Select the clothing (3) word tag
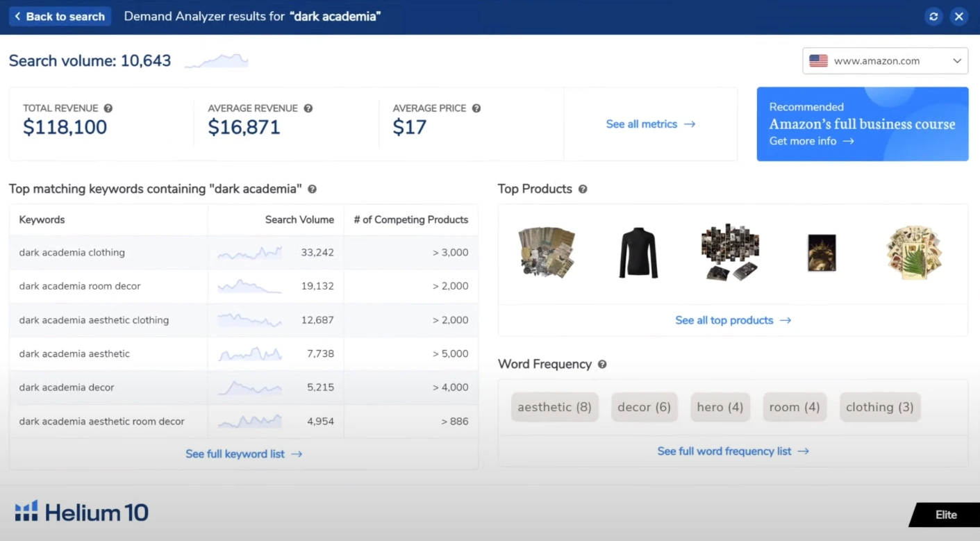980x541 pixels. pos(879,408)
